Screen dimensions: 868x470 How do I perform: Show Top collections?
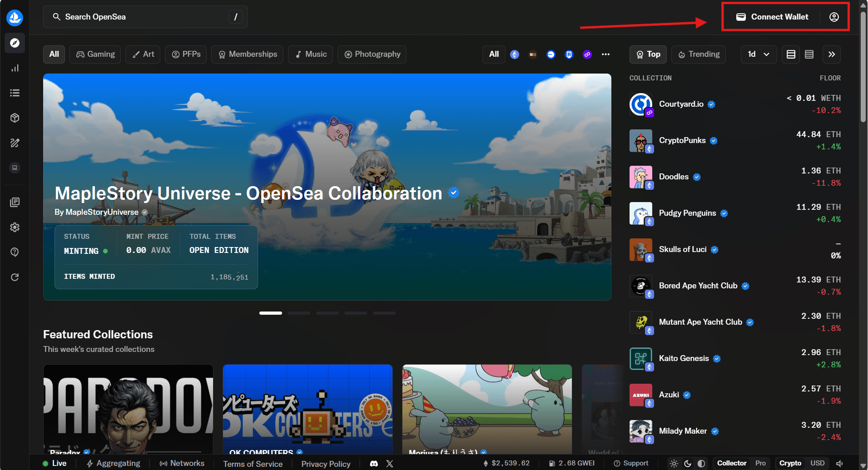click(648, 54)
